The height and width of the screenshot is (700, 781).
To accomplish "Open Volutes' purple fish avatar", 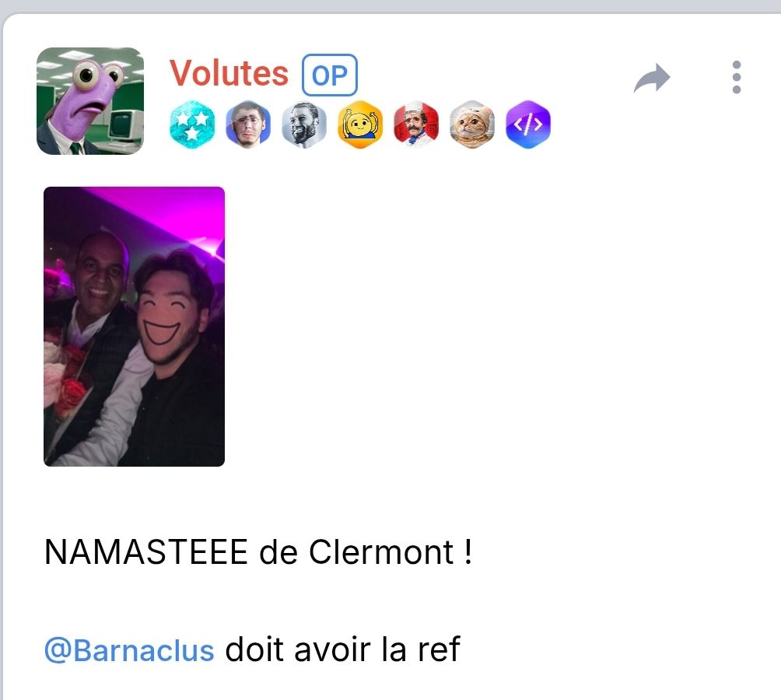I will (x=90, y=101).
